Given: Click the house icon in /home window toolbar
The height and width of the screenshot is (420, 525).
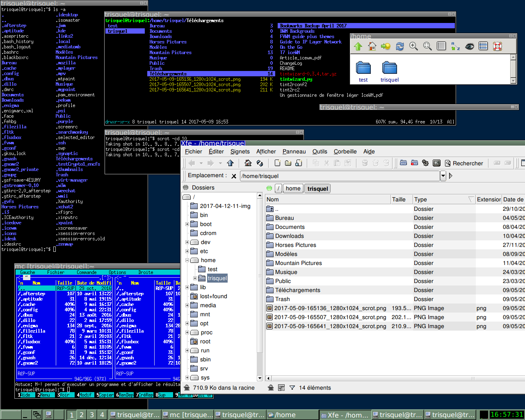Looking at the screenshot, I should (x=372, y=46).
